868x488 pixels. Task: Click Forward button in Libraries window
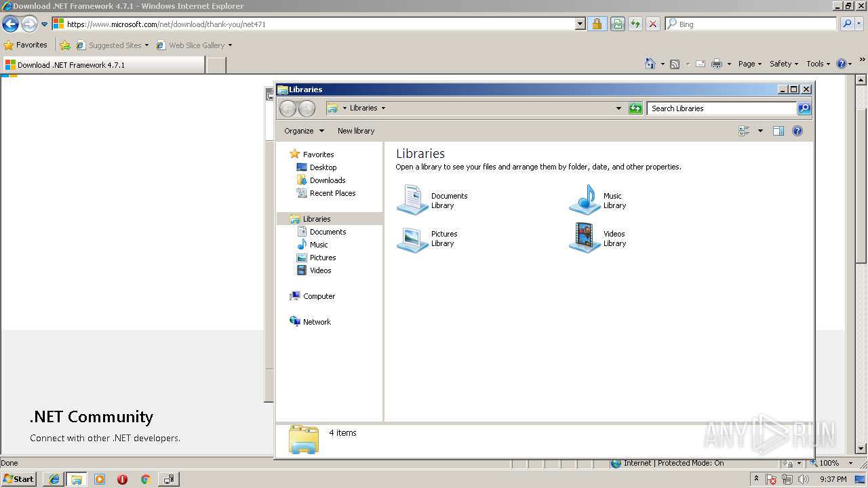tap(307, 108)
